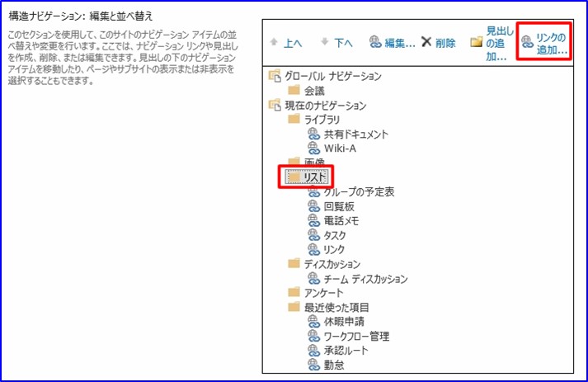This screenshot has width=588, height=382.
Task: Click the リスト folder icon
Action: coord(294,177)
